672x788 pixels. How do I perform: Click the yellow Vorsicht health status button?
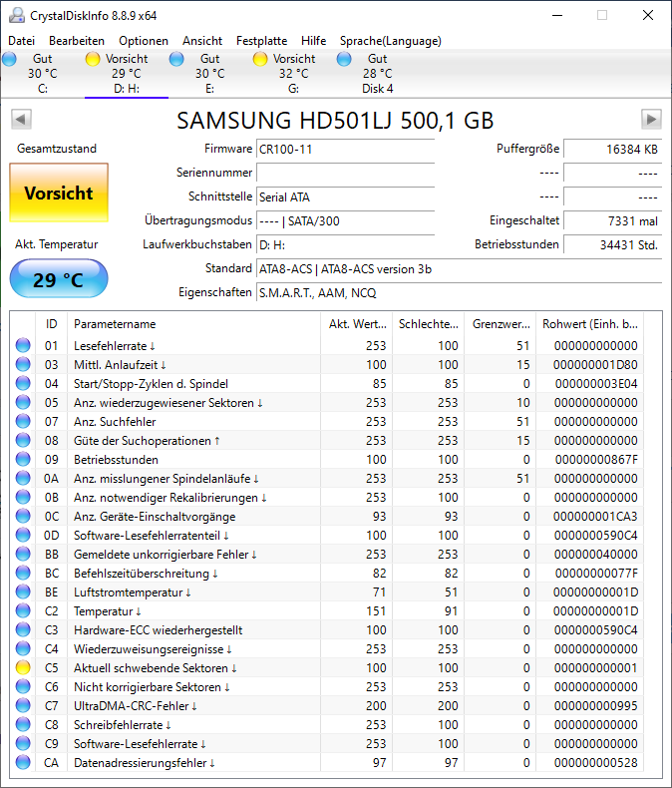click(x=59, y=193)
